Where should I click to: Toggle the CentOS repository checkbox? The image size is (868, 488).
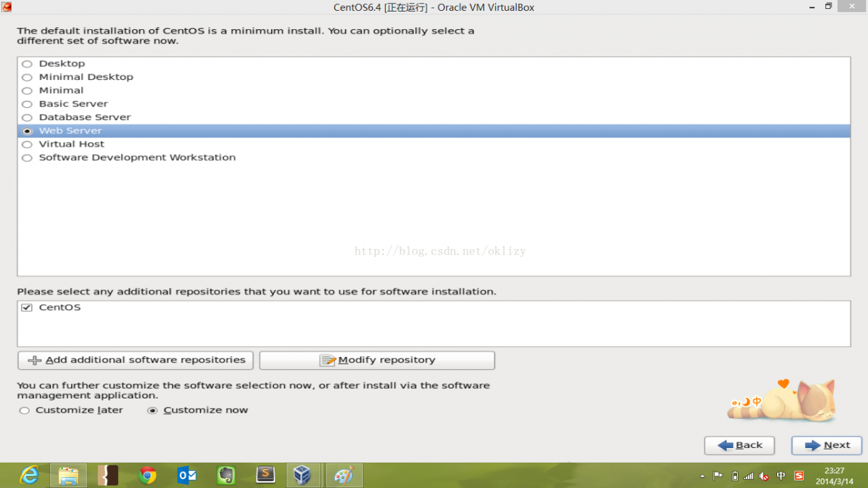(27, 307)
